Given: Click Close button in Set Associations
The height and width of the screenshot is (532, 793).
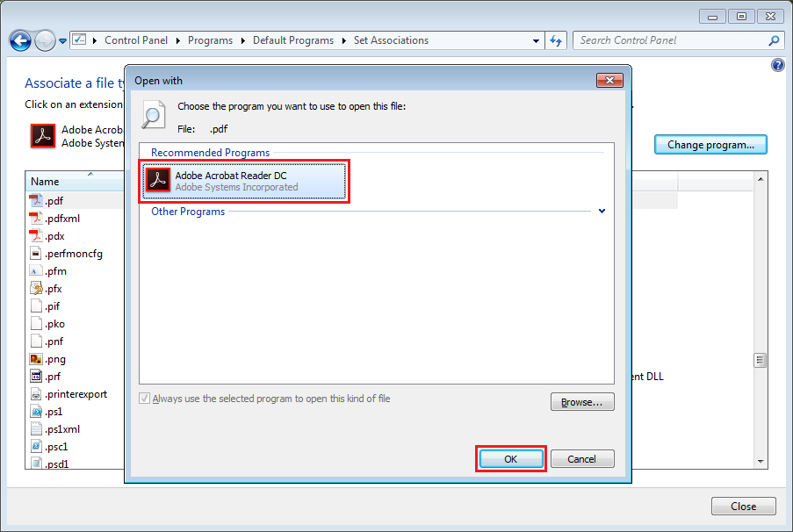Looking at the screenshot, I should coord(744,507).
